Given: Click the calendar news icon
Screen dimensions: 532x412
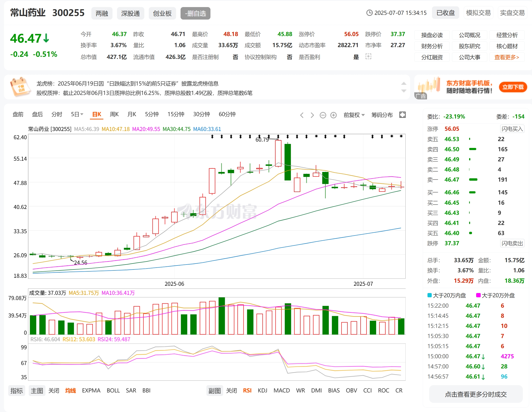Looking at the screenshot, I should pyautogui.click(x=20, y=87).
